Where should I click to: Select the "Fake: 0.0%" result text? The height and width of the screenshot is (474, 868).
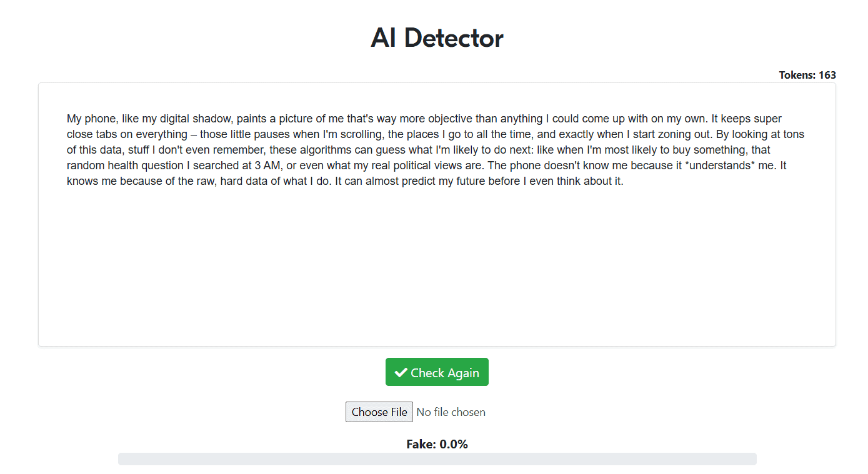(x=437, y=444)
